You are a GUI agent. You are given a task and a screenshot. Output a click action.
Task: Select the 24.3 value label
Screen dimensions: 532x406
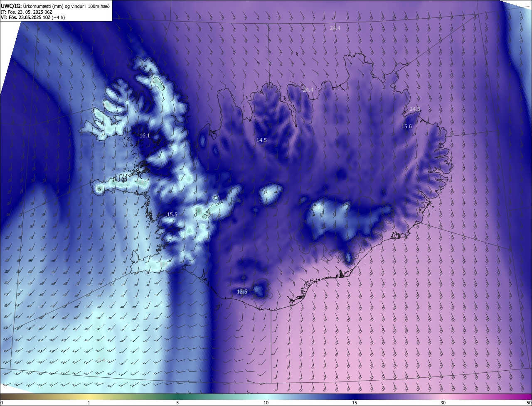(x=415, y=109)
